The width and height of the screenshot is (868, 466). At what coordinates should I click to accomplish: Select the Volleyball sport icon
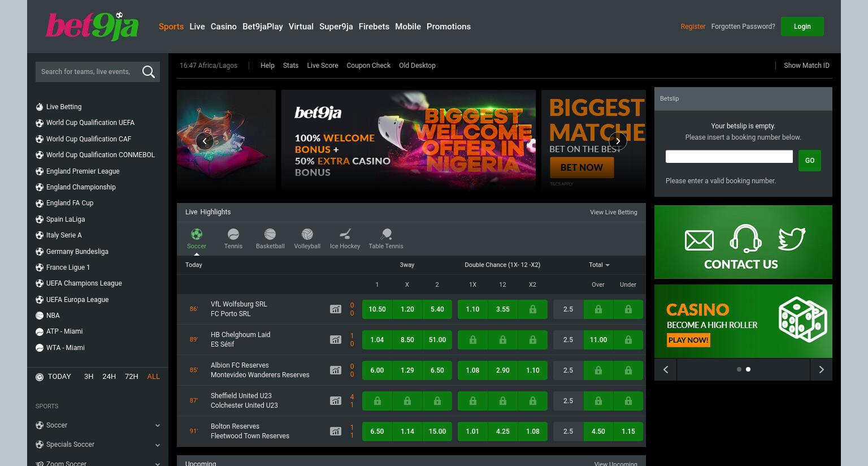click(x=307, y=234)
